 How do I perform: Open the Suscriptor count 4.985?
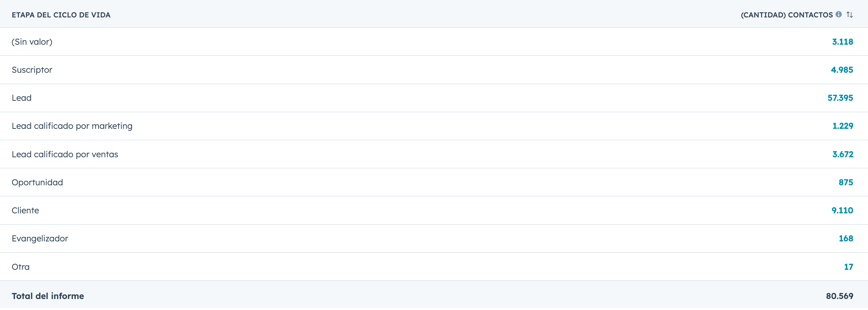click(842, 70)
